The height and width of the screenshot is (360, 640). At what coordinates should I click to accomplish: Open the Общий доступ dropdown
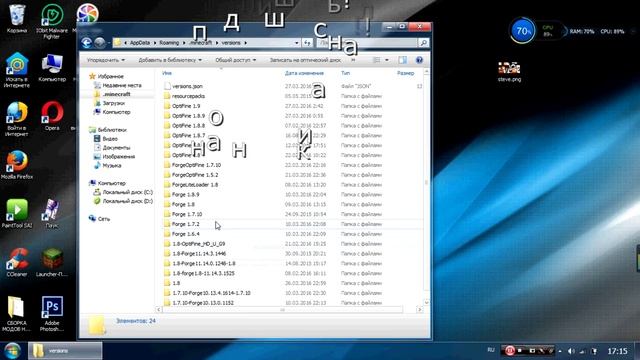tap(236, 60)
